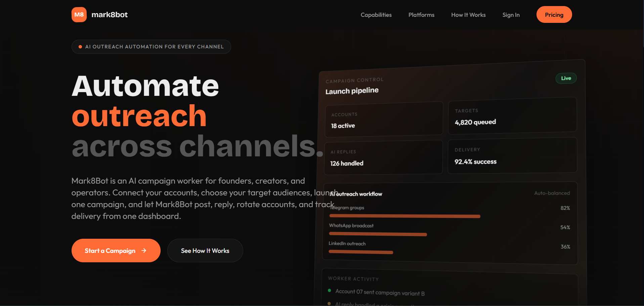Image resolution: width=644 pixels, height=306 pixels.
Task: Click the Campaign Control label
Action: click(354, 80)
